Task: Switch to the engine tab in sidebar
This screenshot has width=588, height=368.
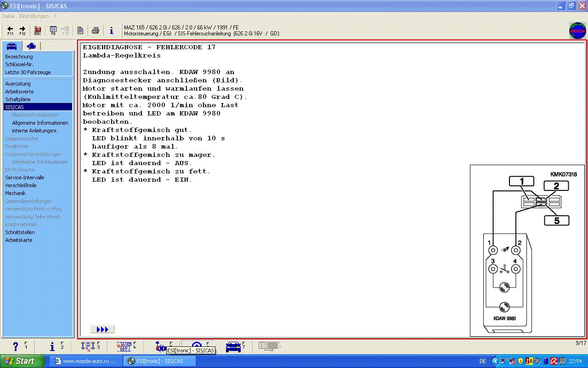Action: coord(31,46)
